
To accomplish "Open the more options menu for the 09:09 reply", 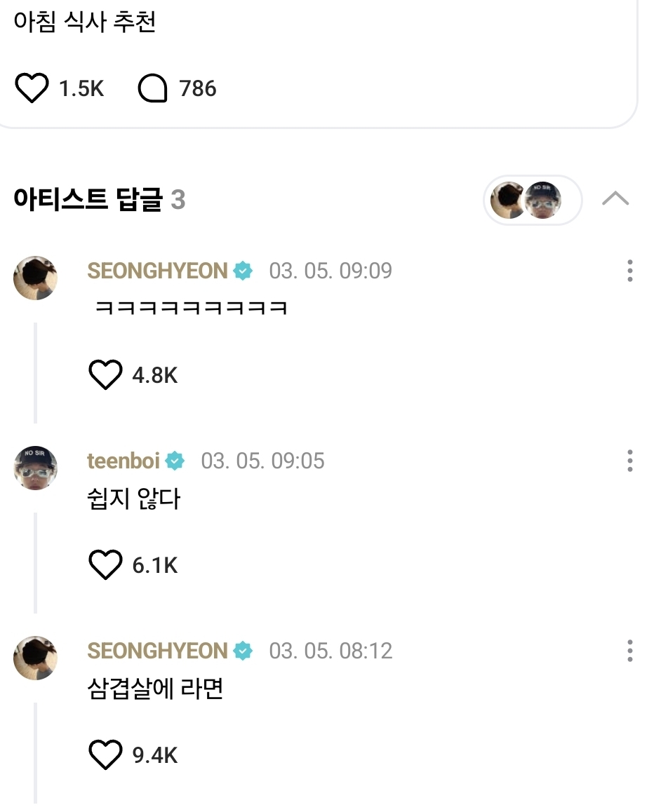I will [629, 271].
